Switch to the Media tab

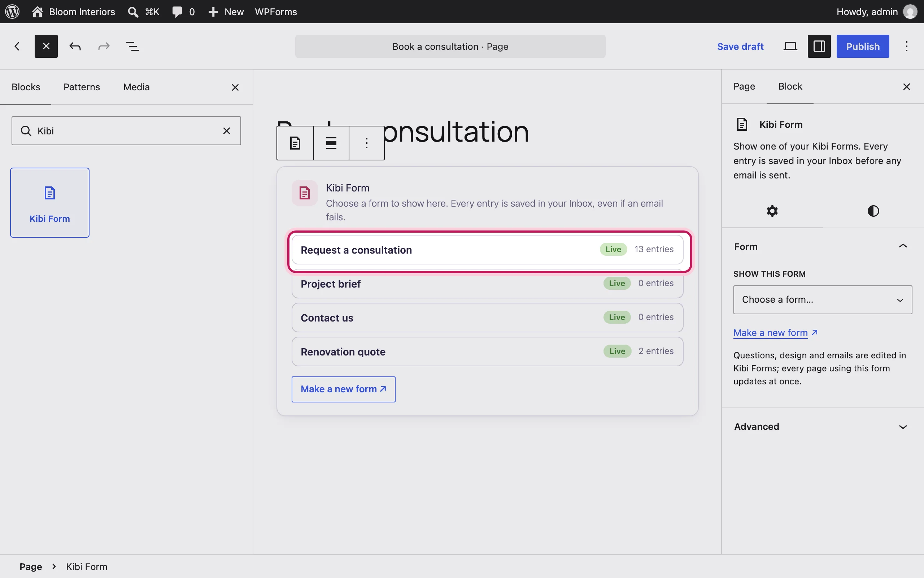click(136, 87)
